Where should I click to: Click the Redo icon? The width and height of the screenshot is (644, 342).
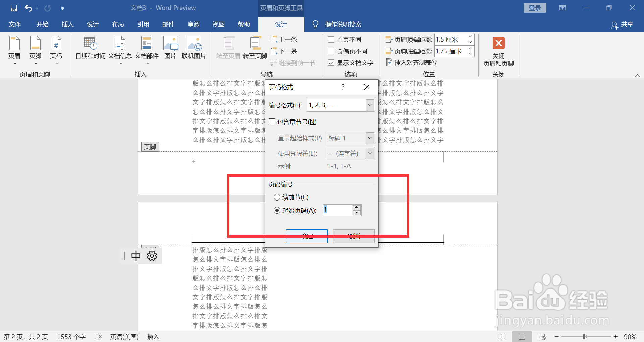coord(48,8)
